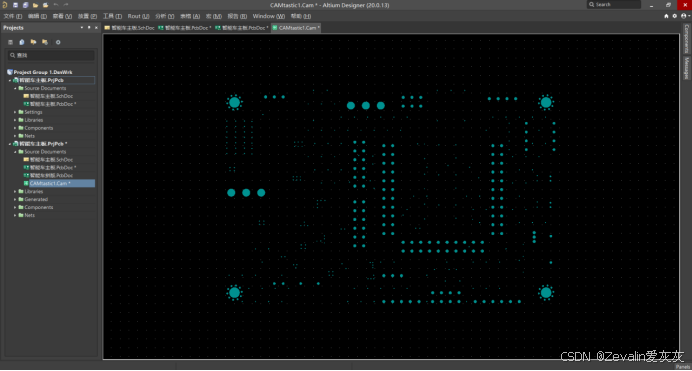Pin the Projects panel
This screenshot has width=692, height=371.
[x=89, y=27]
